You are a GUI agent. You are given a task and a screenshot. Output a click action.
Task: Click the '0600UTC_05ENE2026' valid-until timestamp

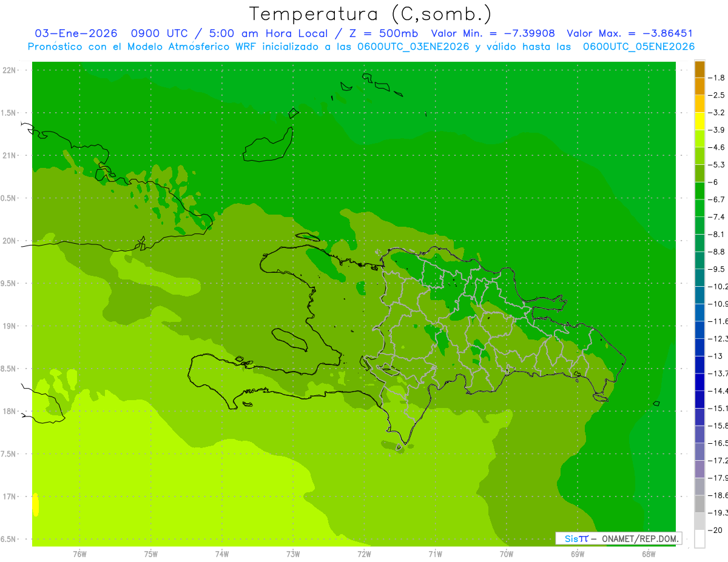pos(638,47)
